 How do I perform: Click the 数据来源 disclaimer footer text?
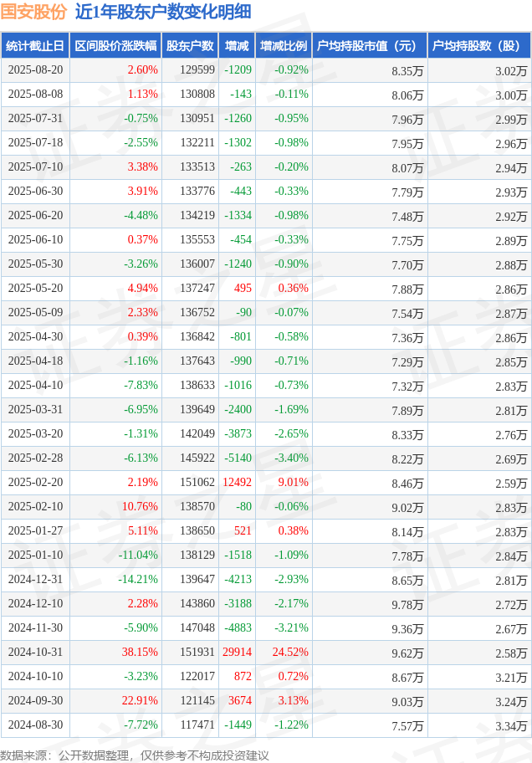pyautogui.click(x=135, y=755)
